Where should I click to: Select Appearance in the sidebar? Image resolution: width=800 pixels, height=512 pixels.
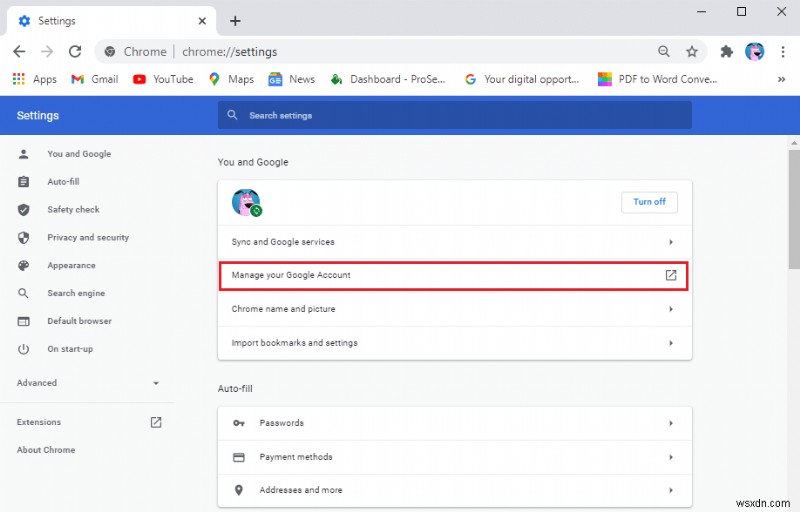71,266
